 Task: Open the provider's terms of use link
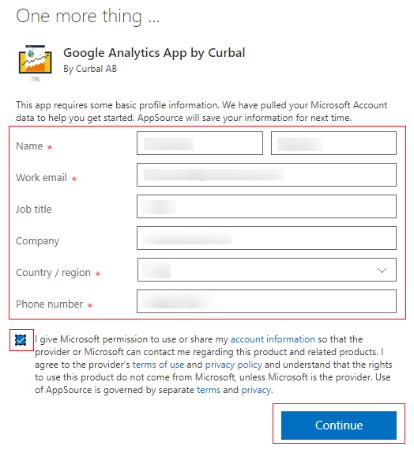[158, 365]
